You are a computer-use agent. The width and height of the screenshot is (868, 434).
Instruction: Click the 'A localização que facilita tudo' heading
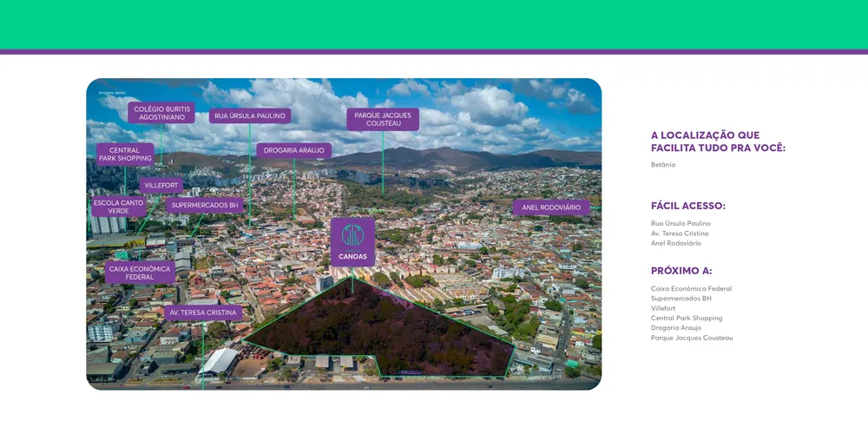pos(718,141)
